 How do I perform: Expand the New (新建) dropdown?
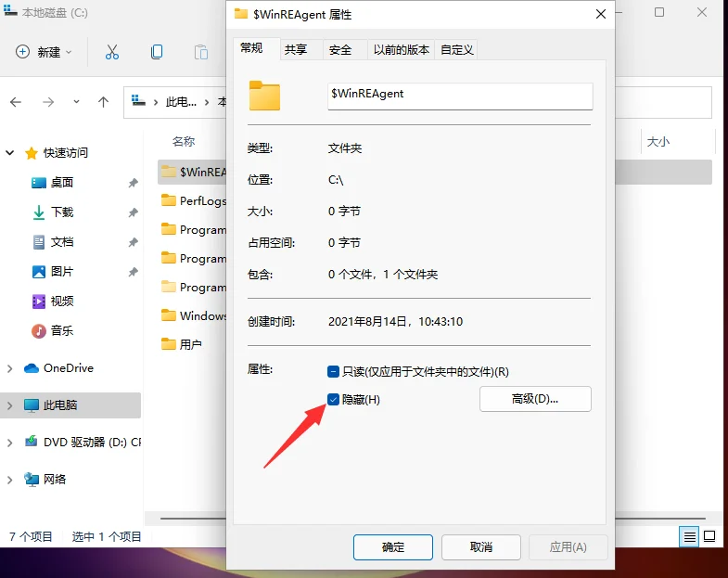click(x=44, y=52)
